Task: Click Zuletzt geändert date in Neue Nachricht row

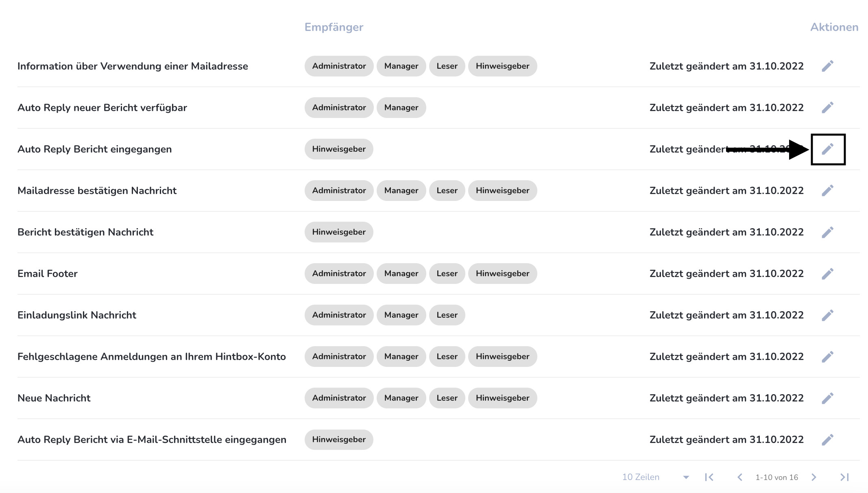Action: [726, 398]
